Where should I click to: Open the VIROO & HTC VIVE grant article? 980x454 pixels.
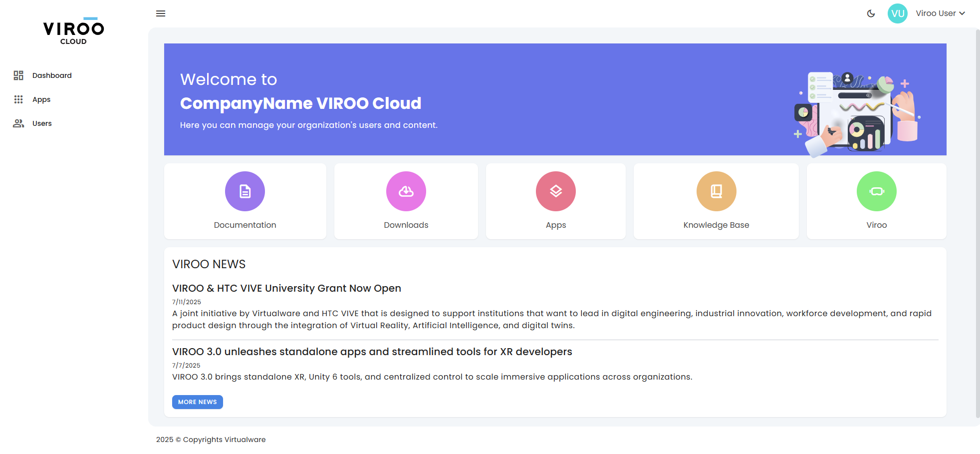286,288
